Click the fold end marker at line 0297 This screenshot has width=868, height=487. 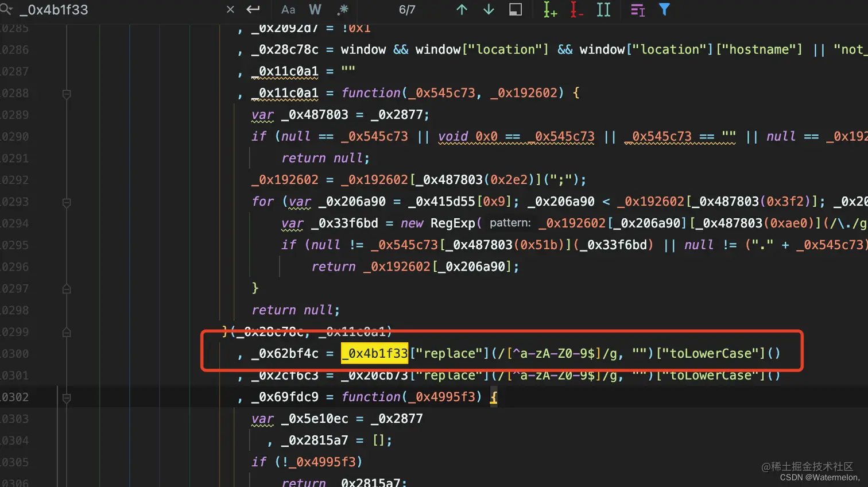coord(67,289)
